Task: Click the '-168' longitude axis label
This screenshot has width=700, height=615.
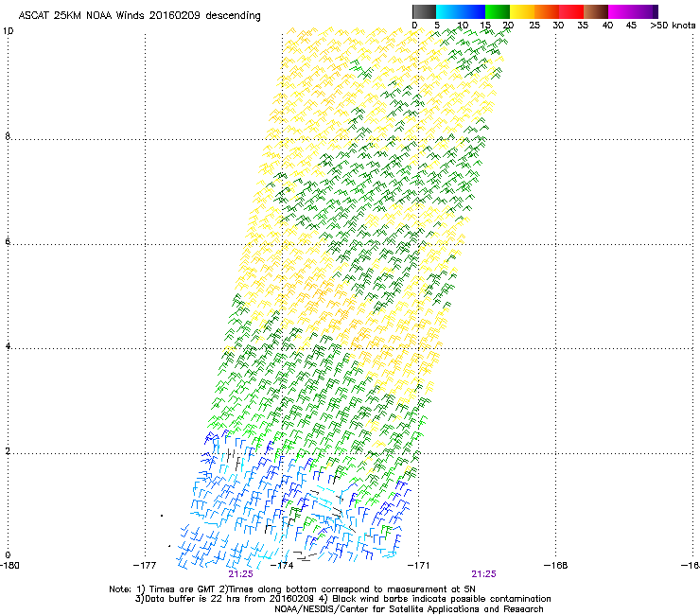Action: 556,566
